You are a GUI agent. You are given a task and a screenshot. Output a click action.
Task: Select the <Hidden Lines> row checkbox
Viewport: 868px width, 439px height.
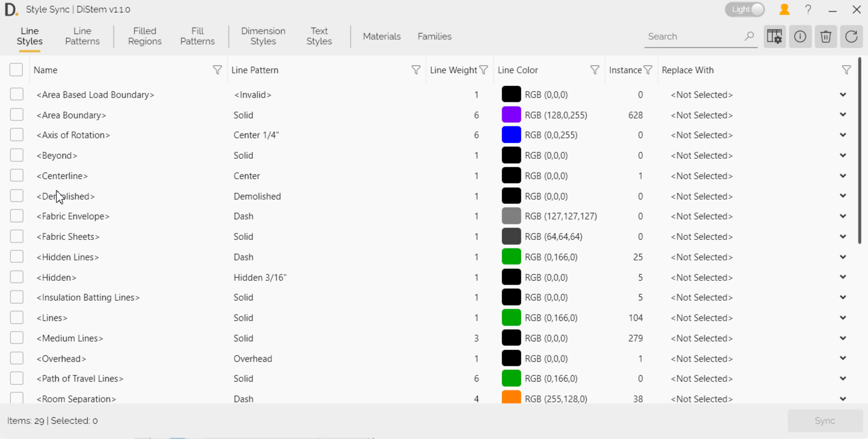tap(17, 257)
